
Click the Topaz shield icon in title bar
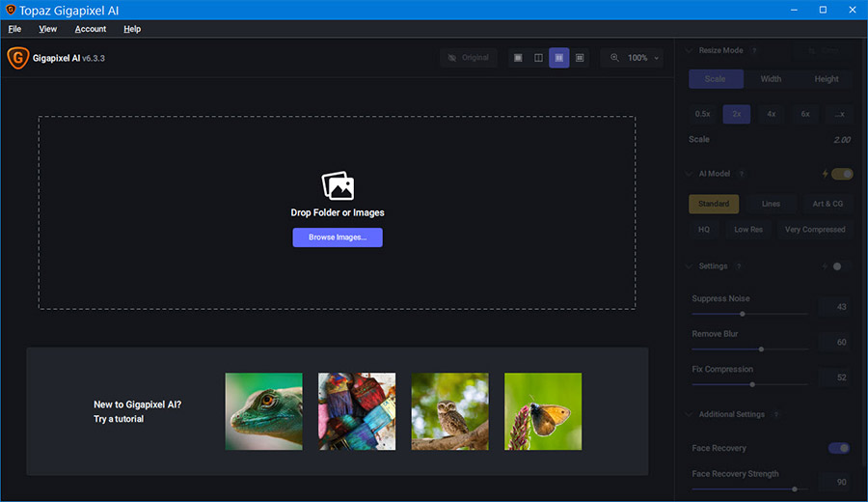click(10, 10)
